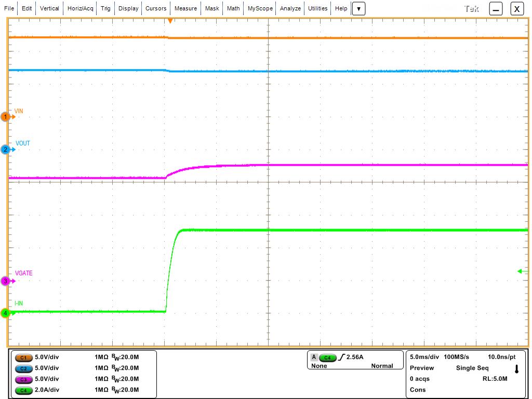
Task: Open the Cursors menu
Action: tap(156, 9)
